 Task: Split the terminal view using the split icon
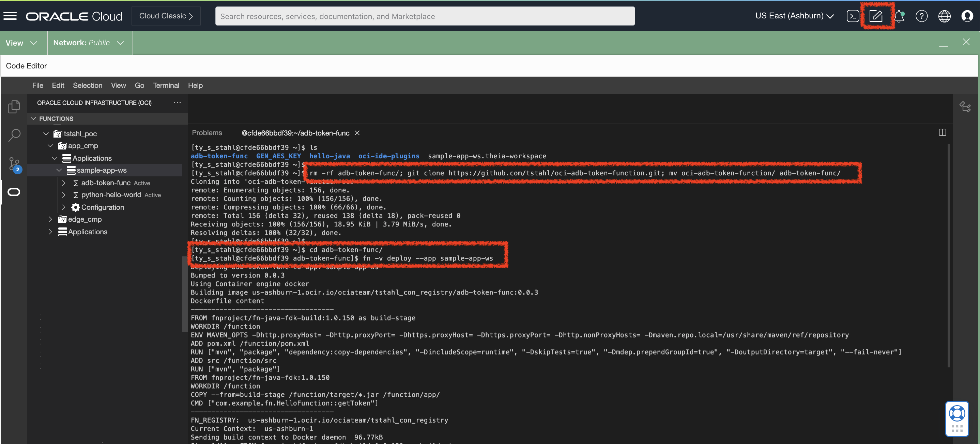[943, 132]
